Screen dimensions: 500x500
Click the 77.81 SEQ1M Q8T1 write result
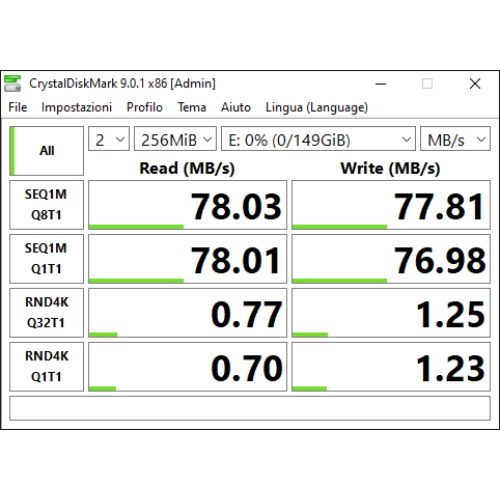coord(391,205)
